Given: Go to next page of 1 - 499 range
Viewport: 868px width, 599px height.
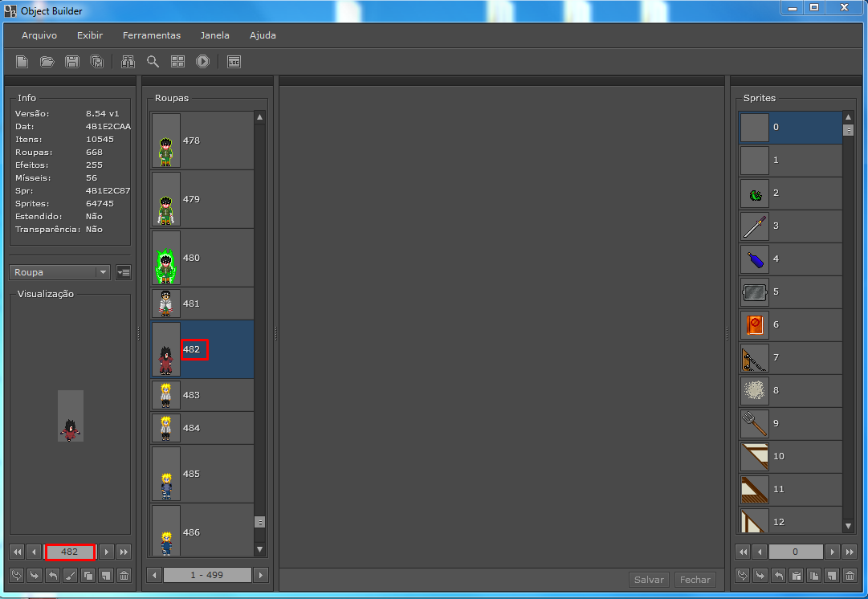Looking at the screenshot, I should 260,575.
